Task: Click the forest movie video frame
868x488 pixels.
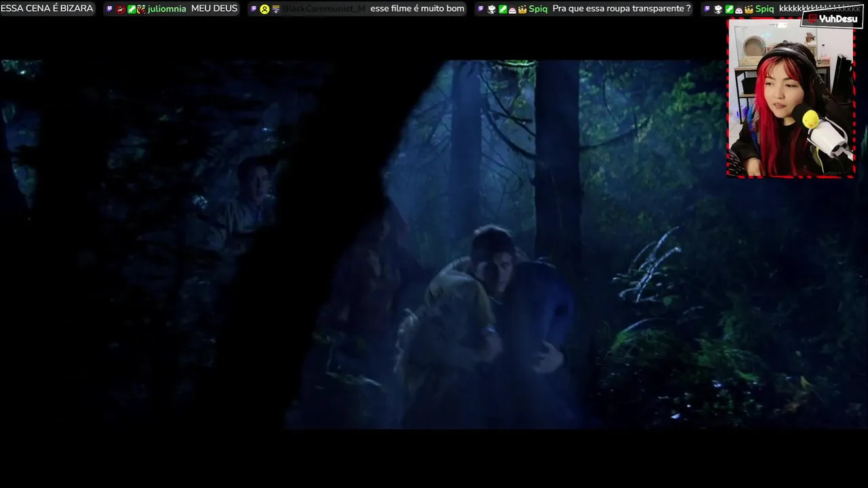Action: coord(434,244)
